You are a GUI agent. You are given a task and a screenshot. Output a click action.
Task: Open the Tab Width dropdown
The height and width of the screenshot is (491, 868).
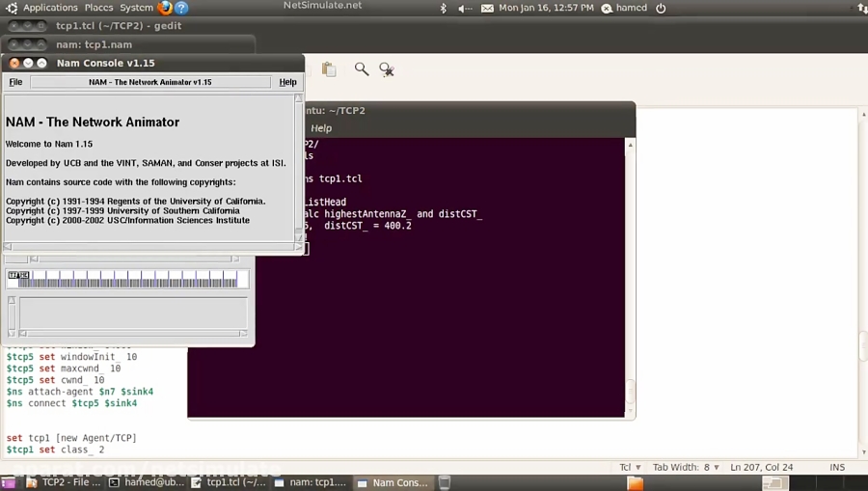click(x=687, y=467)
